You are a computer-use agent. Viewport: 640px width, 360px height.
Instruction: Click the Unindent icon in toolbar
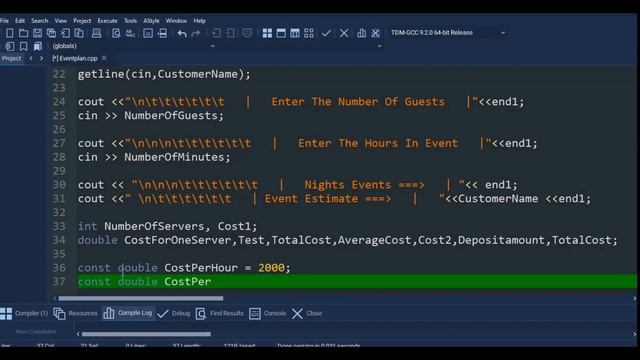click(x=230, y=33)
